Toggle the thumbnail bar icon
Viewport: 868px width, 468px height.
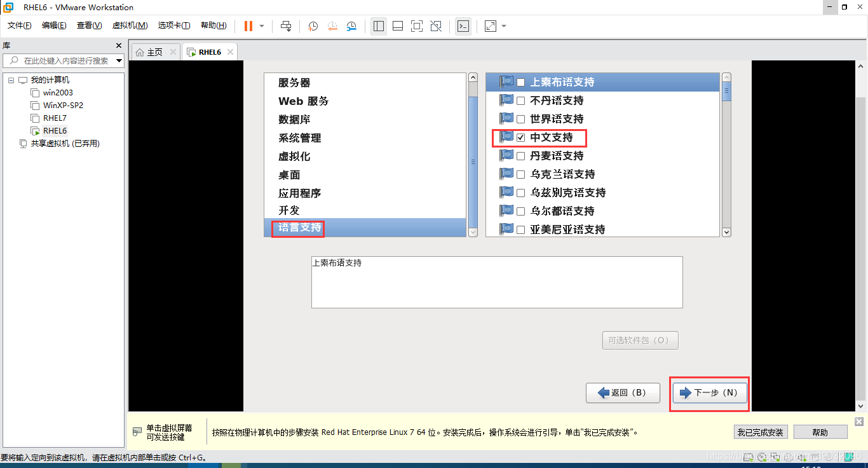pos(398,26)
